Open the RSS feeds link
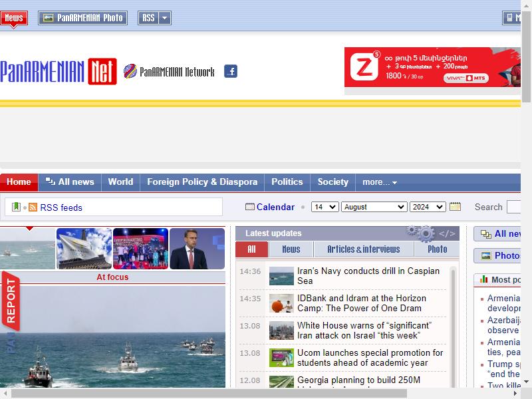Screen dimensions: 532x399 [61, 207]
